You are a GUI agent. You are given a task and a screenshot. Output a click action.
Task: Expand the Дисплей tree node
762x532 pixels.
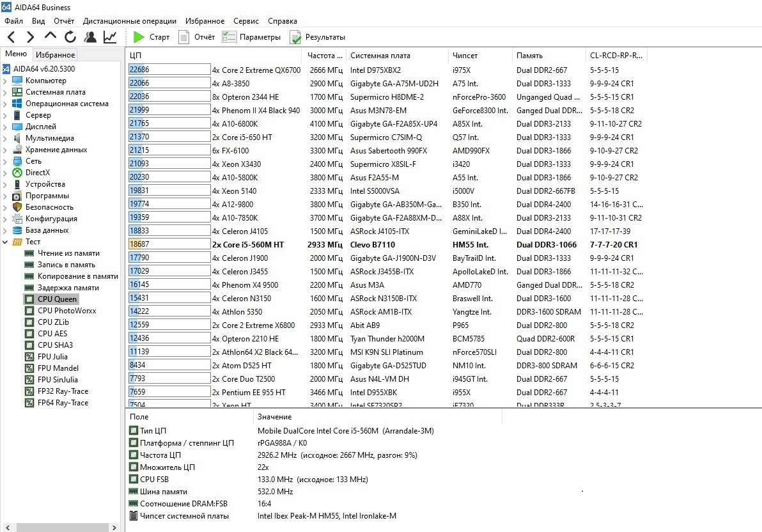click(x=5, y=127)
